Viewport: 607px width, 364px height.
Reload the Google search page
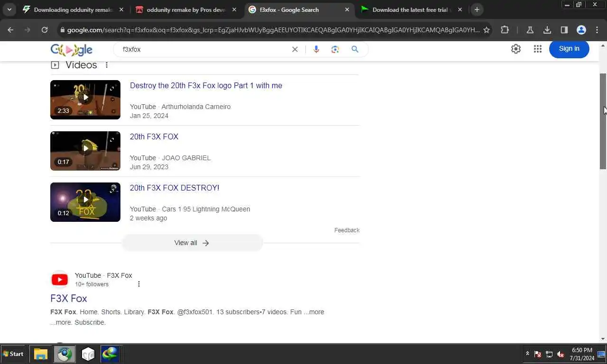[45, 30]
